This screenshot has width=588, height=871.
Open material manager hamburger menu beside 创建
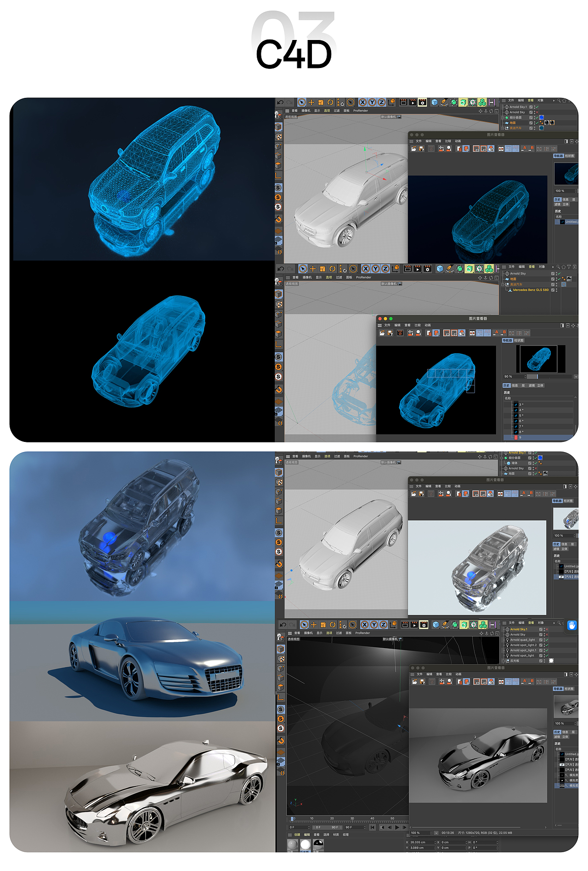[x=290, y=835]
